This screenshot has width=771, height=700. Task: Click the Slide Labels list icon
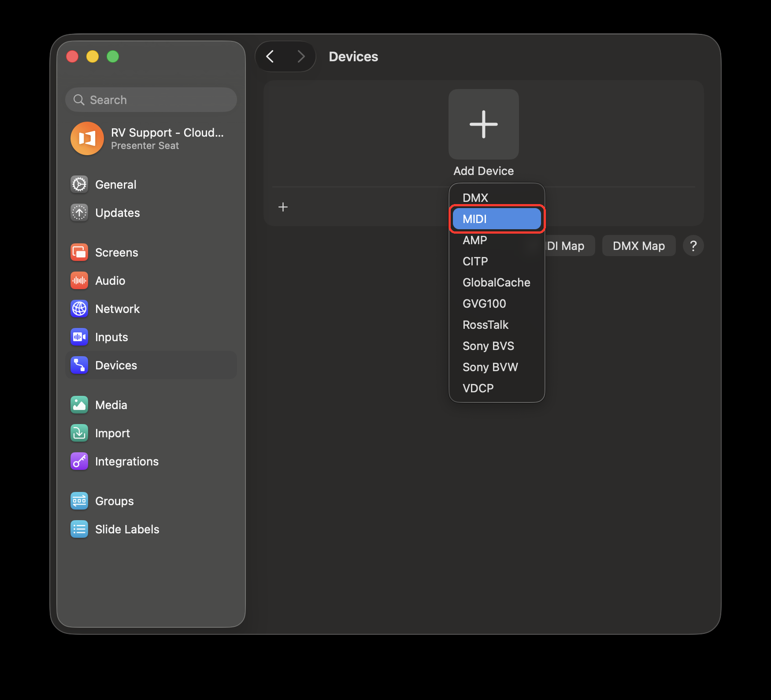[x=79, y=529]
